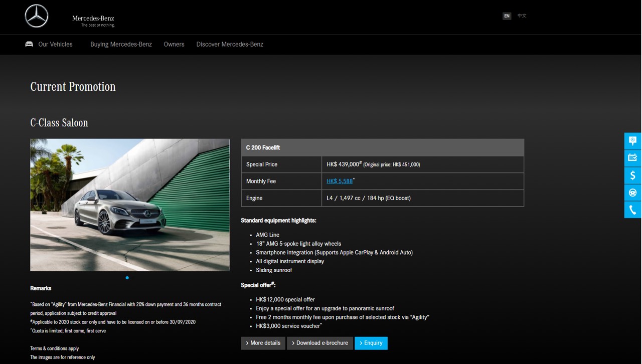Click the car icon beside Our Vehicles

point(29,44)
